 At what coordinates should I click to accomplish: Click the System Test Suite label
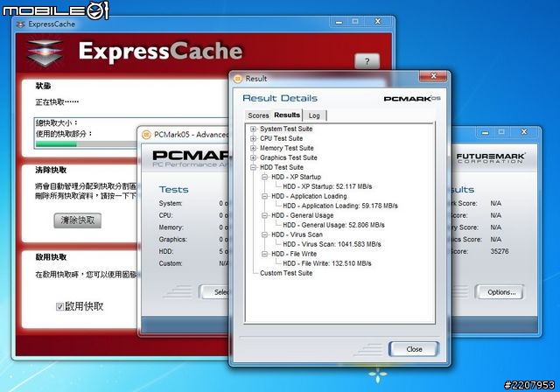click(x=286, y=129)
